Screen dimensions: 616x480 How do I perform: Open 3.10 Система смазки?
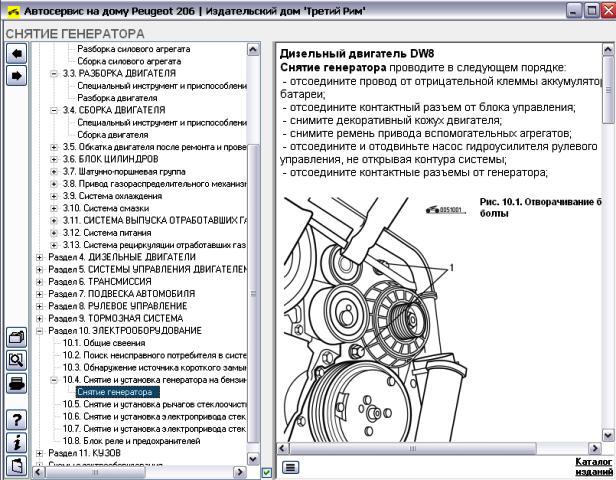click(106, 208)
